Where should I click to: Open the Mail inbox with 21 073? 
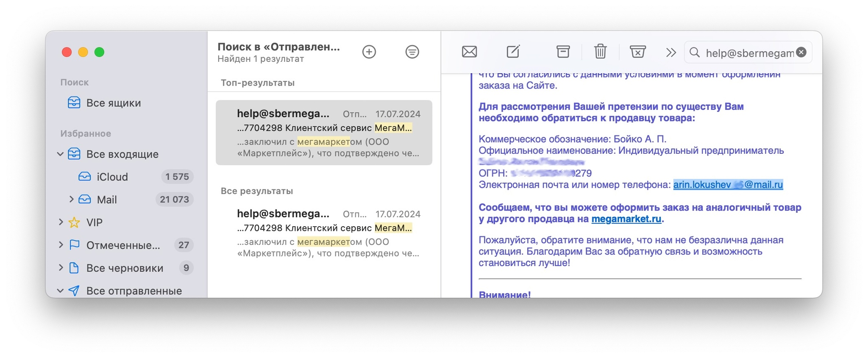[106, 200]
